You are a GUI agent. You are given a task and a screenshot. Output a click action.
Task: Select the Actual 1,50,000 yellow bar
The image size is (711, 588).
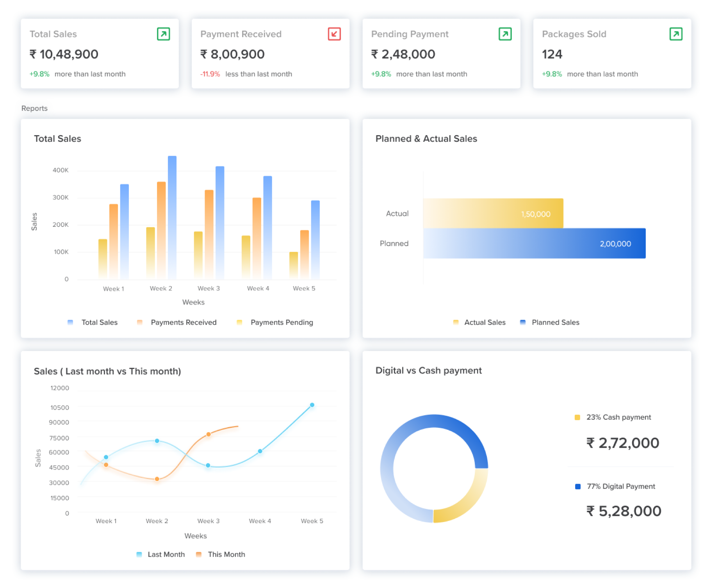(493, 214)
